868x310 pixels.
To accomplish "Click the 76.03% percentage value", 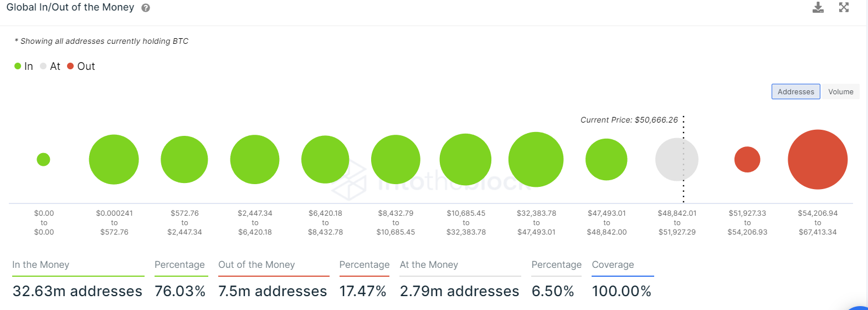I will (x=180, y=291).
